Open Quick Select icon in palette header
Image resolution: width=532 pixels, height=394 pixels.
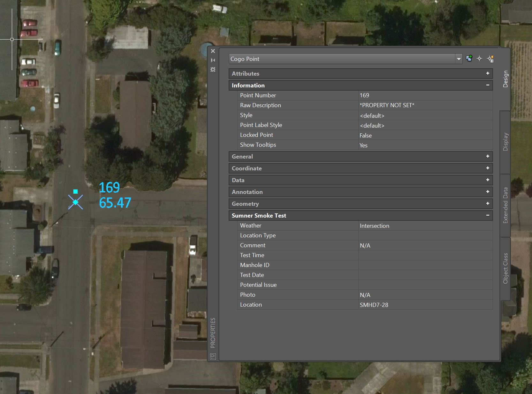pos(490,59)
